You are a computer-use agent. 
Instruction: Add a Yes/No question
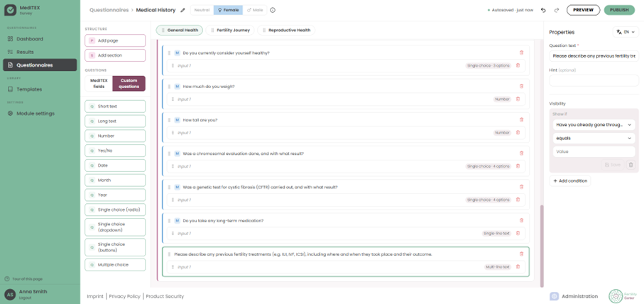(x=115, y=151)
